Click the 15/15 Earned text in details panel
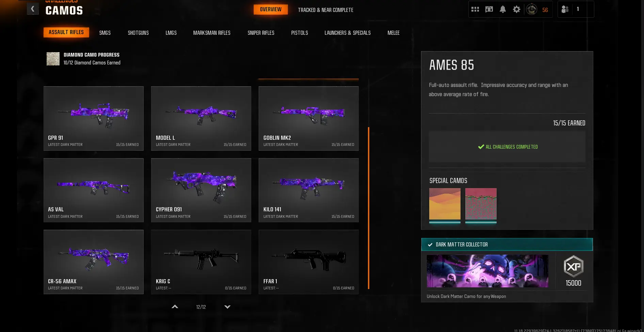The image size is (644, 332). 569,123
